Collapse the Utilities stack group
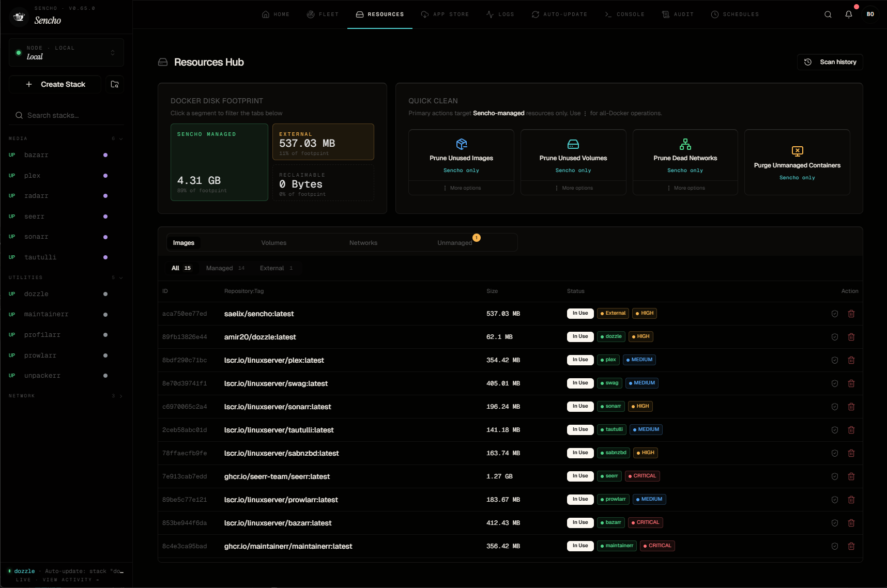Screen dimensions: 887x588 click(x=66, y=277)
